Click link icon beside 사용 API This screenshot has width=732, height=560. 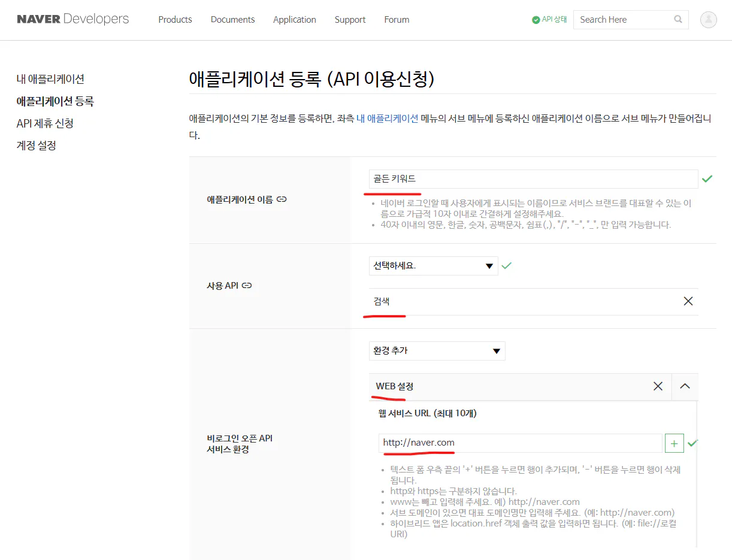247,286
